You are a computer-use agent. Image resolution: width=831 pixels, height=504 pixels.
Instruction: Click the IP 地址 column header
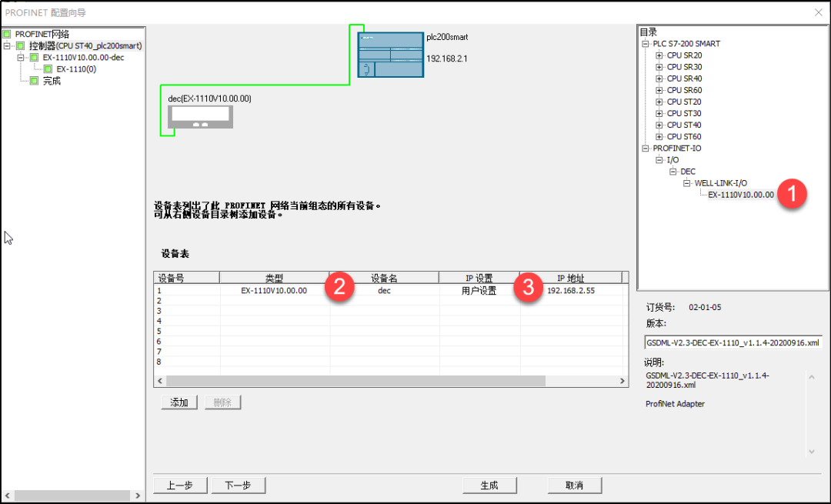[x=571, y=278]
